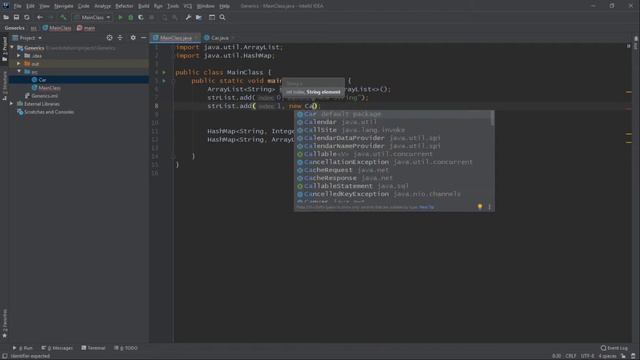Choose CancelledKeyException completion suggestion
The height and width of the screenshot is (360, 640).
[x=393, y=194]
